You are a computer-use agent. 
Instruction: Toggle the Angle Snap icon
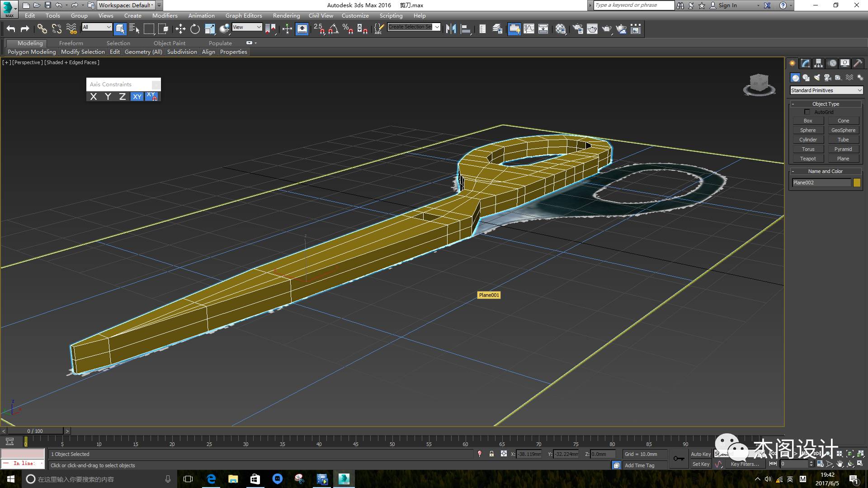coord(333,29)
